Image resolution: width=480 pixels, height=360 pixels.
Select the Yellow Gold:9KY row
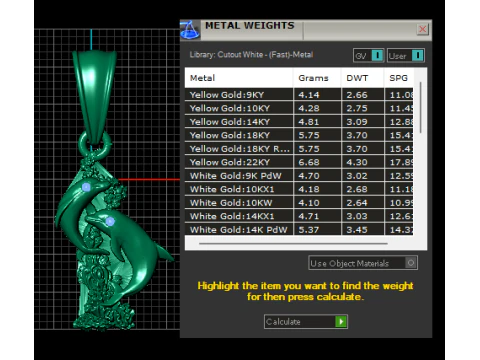pos(299,95)
